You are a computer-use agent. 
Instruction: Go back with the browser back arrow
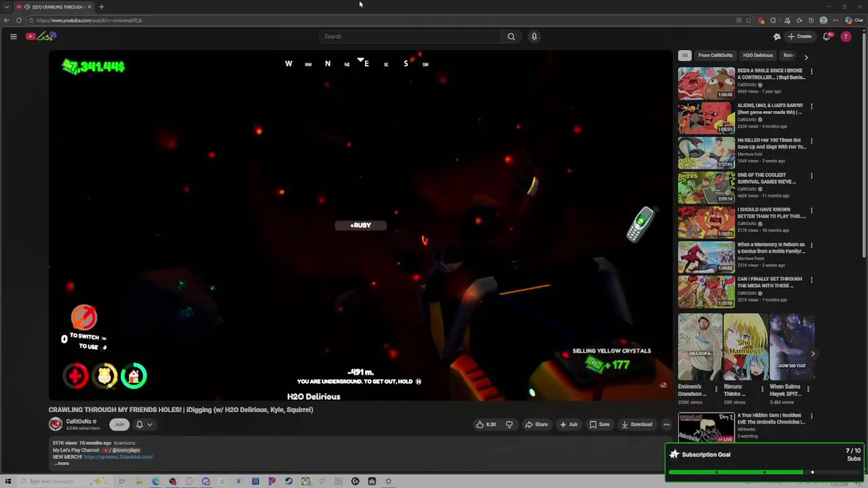tap(7, 20)
